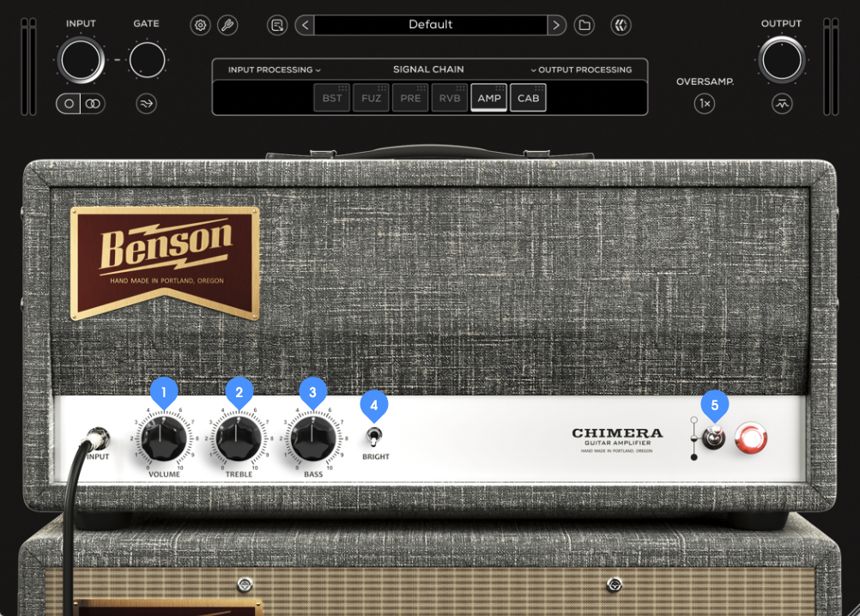This screenshot has width=860, height=616.
Task: Click the 1x oversampling button
Action: [x=705, y=104]
